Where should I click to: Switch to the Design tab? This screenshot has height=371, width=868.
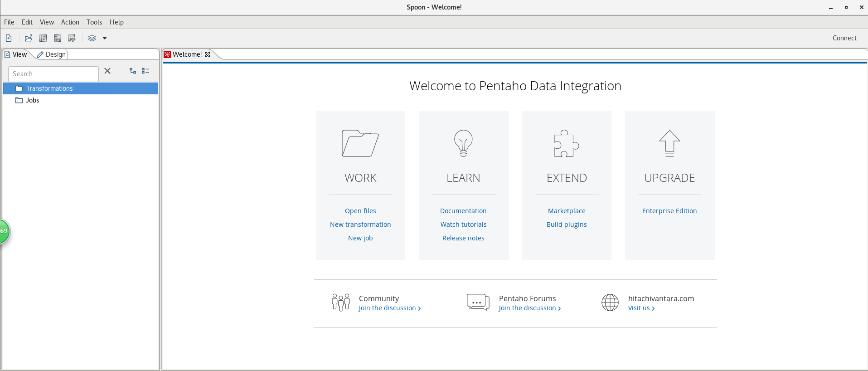(52, 54)
